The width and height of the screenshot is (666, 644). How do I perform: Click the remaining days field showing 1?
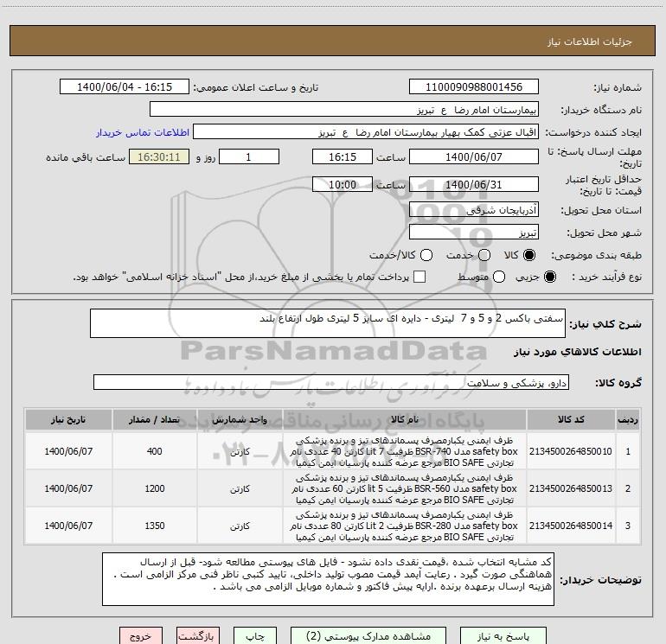click(249, 156)
